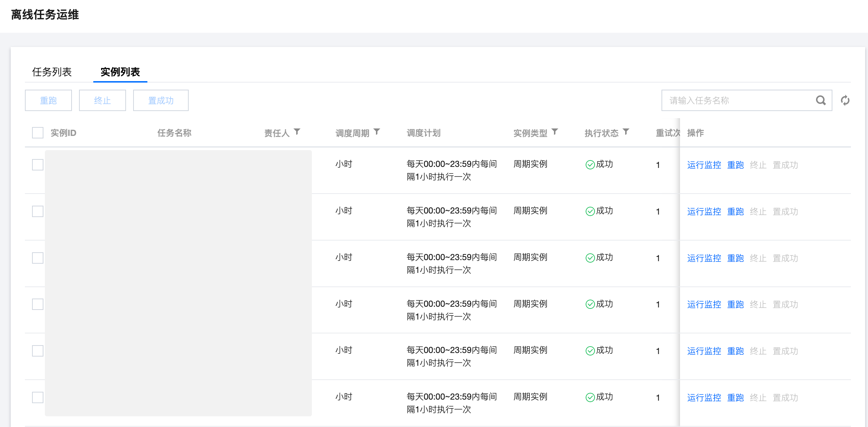
Task: Toggle the select-all header checkbox
Action: 38,133
